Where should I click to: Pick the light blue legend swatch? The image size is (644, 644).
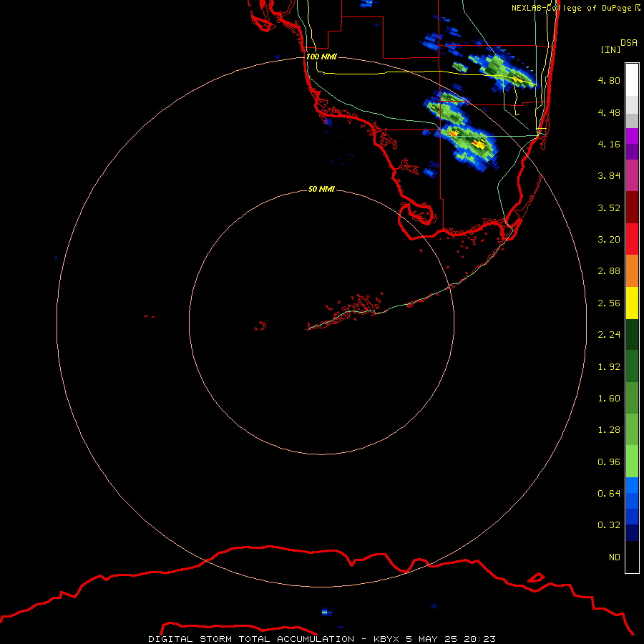point(632,485)
